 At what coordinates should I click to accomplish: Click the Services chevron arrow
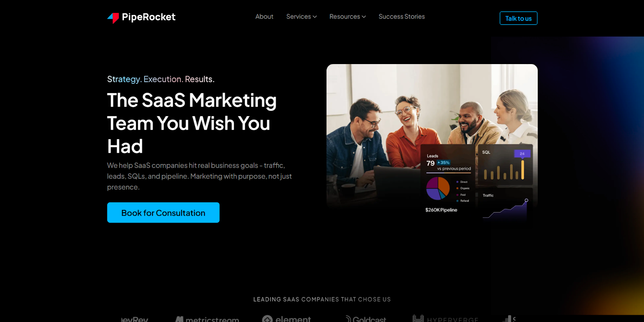315,17
